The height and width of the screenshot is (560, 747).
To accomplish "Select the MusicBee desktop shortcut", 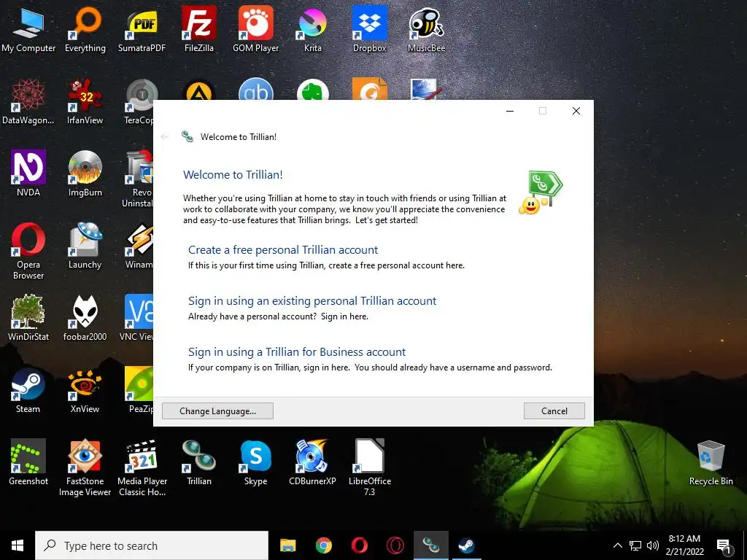I will point(426,29).
